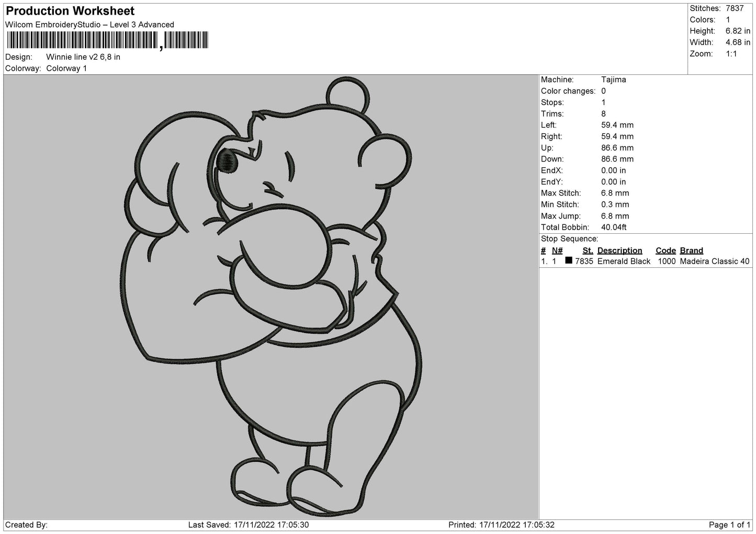Click the Created By label
Screen dimensions: 756x534
pos(26,525)
